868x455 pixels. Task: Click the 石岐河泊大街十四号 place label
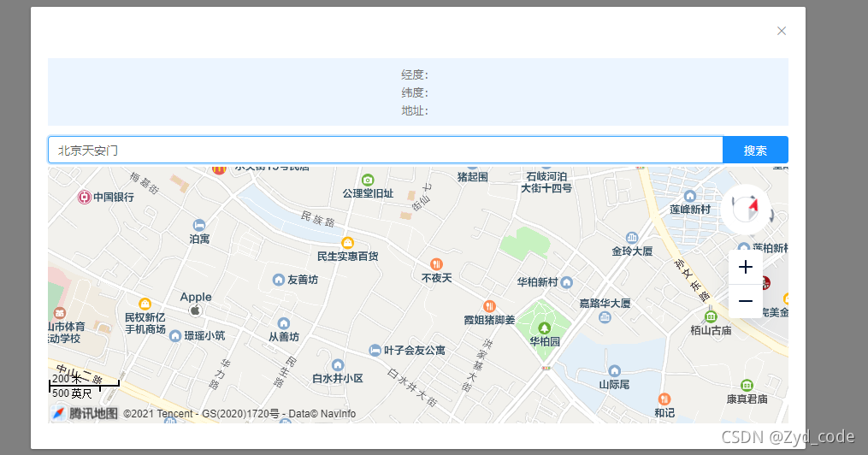pyautogui.click(x=546, y=182)
